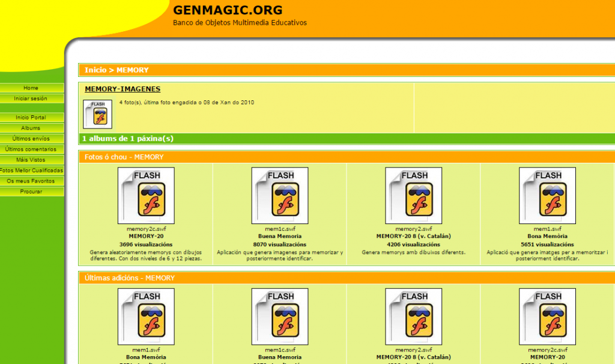The height and width of the screenshot is (364, 615).
Task: Click Iniciar sesión in the sidebar
Action: (31, 99)
